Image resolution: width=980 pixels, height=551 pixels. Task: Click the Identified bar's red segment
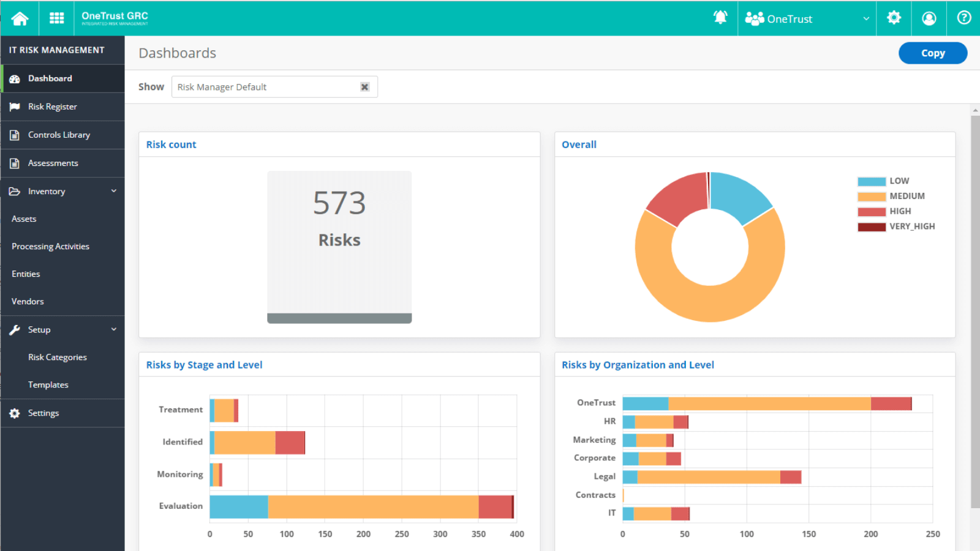pos(290,443)
